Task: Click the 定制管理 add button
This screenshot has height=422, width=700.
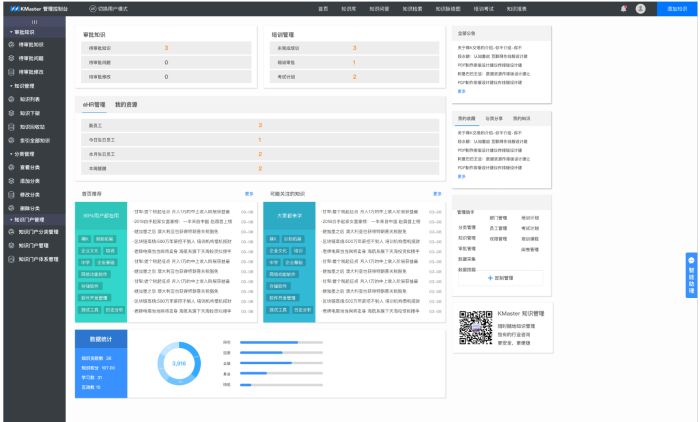Action: [499, 276]
